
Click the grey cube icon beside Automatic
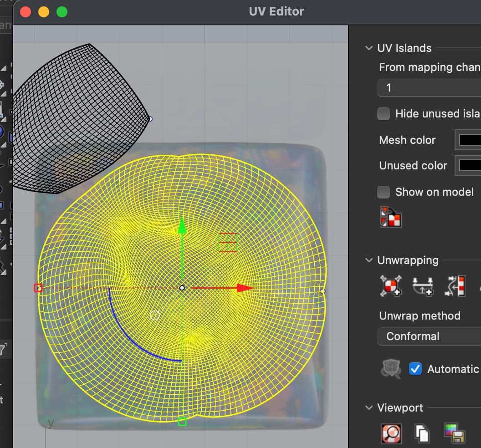390,369
